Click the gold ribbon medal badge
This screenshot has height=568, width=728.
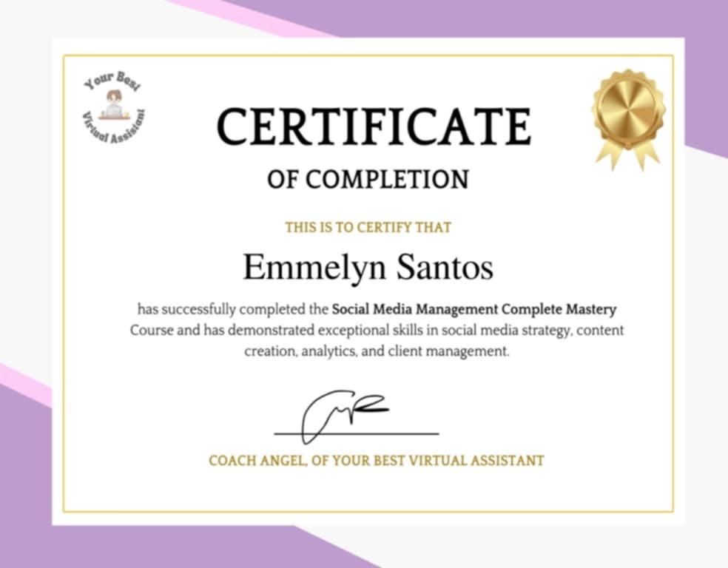coord(627,120)
